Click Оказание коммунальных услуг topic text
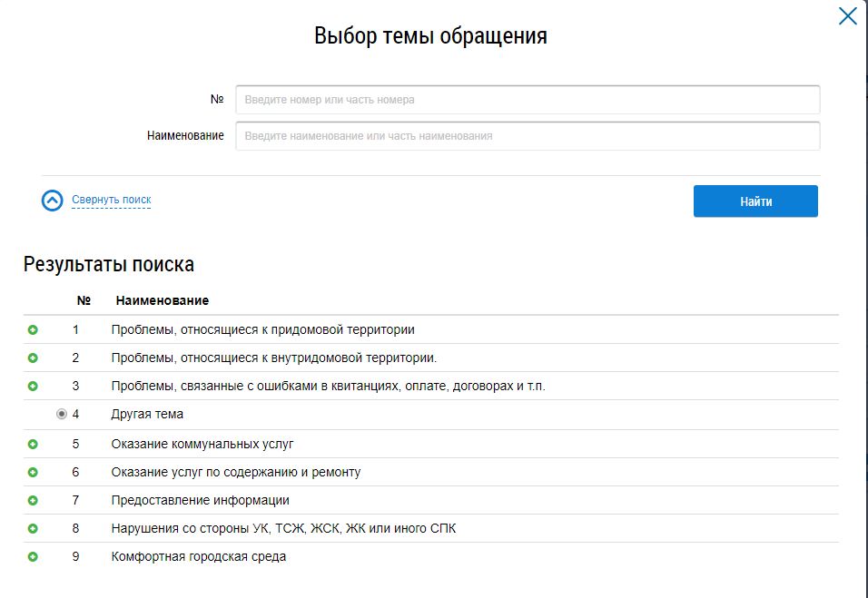This screenshot has height=598, width=868. (202, 445)
